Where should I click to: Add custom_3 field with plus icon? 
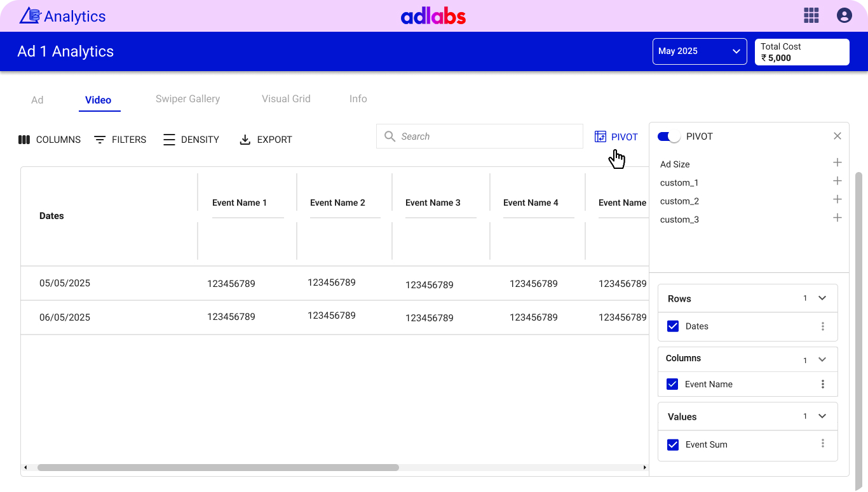837,218
